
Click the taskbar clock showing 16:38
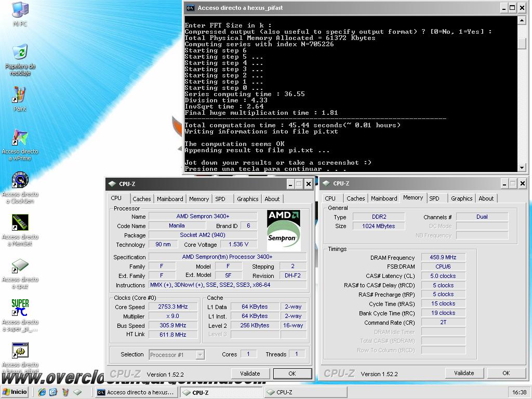tap(519, 392)
